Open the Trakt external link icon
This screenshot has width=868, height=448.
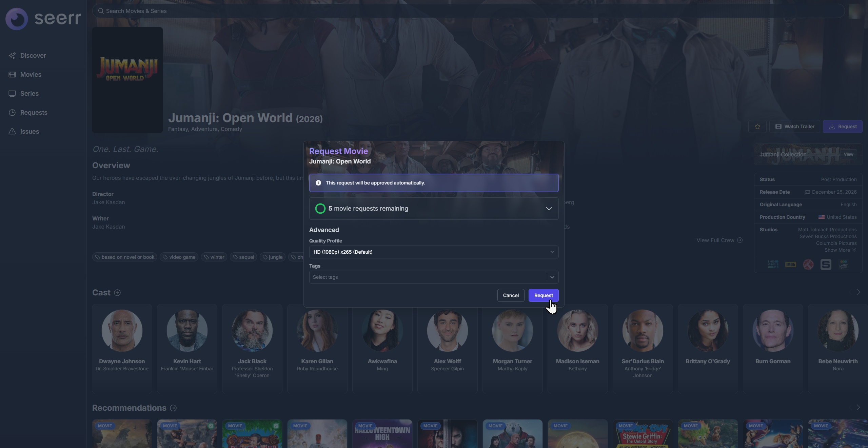(808, 265)
